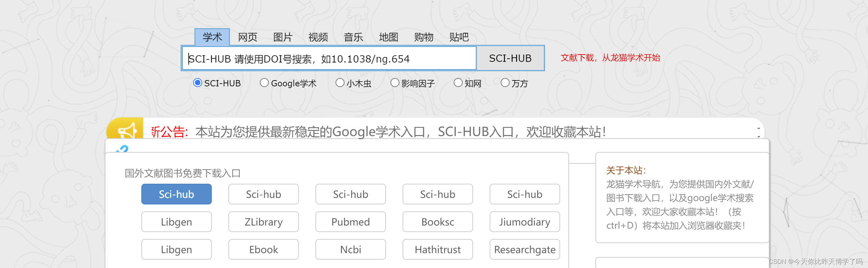Visit the Ncbi entry button
Viewport: 868px width, 268px height.
point(351,249)
